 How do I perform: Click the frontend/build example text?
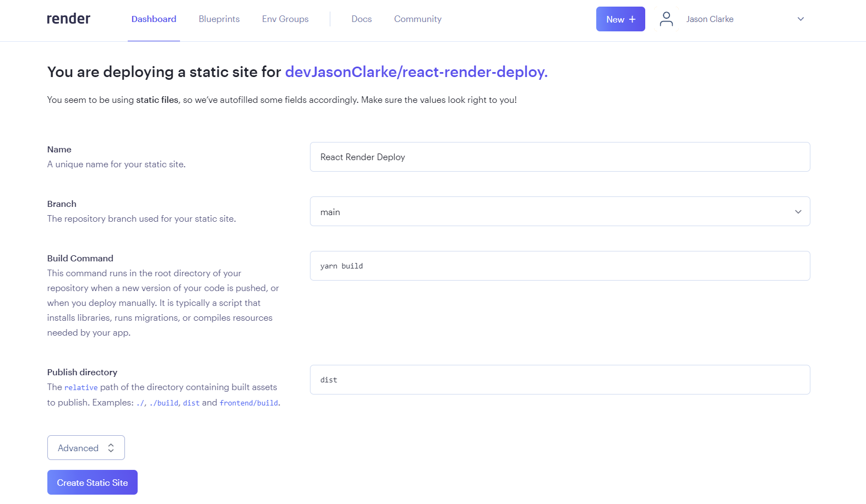tap(248, 402)
